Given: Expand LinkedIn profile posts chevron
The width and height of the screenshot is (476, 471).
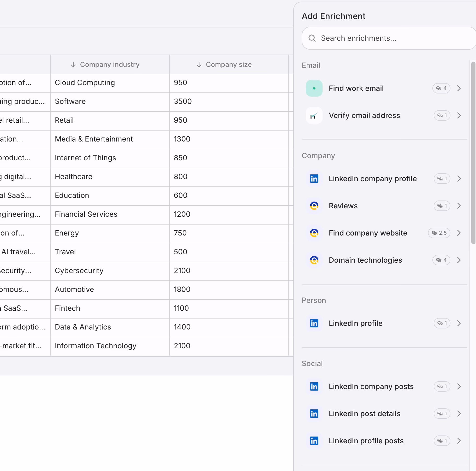Looking at the screenshot, I should (459, 441).
